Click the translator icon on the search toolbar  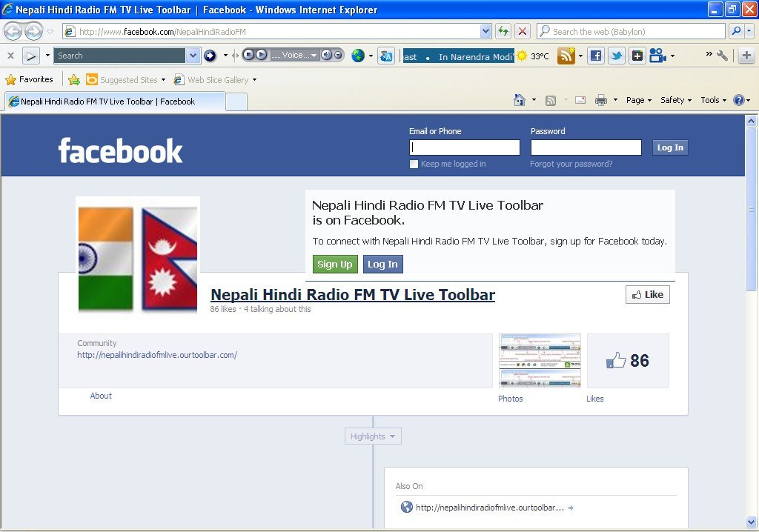click(x=386, y=55)
